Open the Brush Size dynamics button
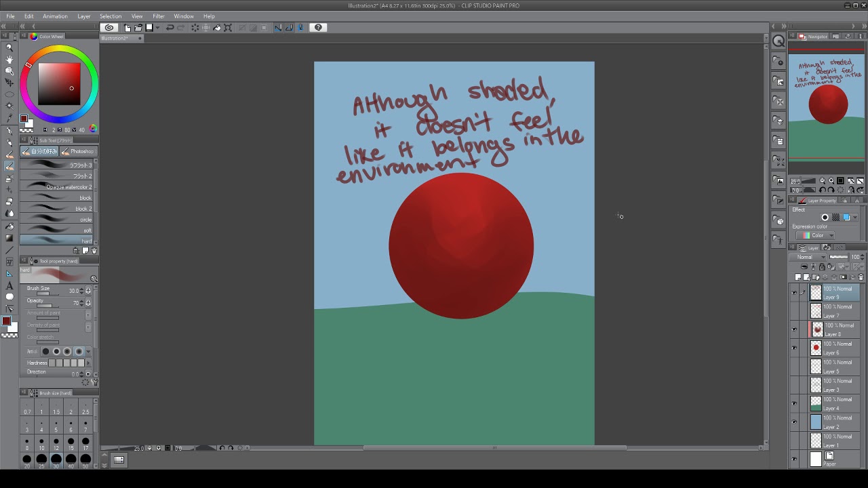Screen dimensions: 868x488 pos(88,291)
